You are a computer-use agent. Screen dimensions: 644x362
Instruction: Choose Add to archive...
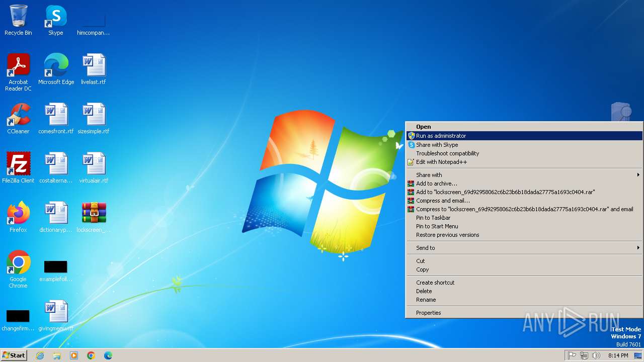[x=524, y=184]
